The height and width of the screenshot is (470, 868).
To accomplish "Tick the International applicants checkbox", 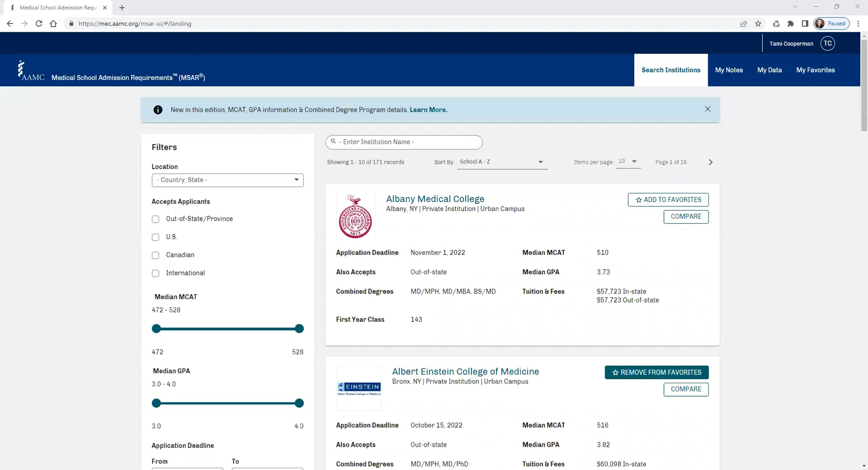I will tap(156, 273).
